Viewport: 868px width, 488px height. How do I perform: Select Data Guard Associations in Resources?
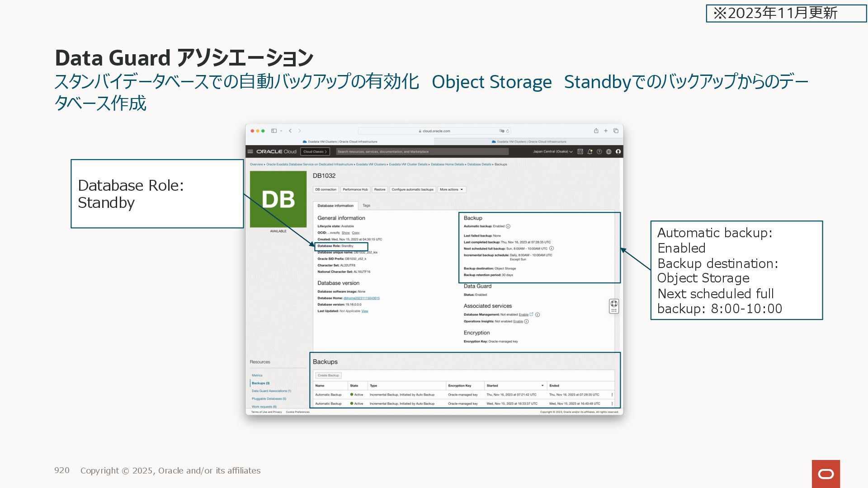tap(271, 391)
